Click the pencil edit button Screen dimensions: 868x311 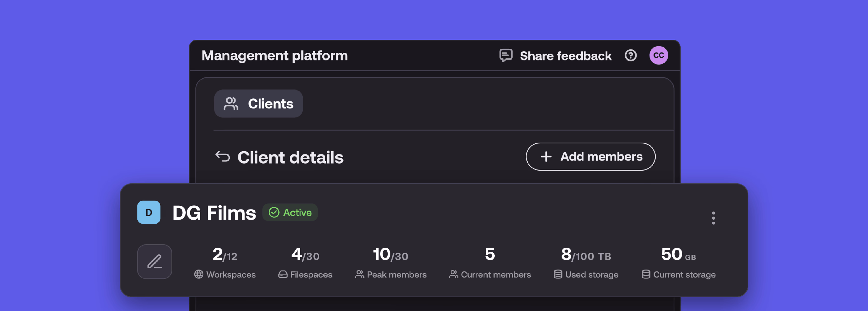tap(154, 262)
